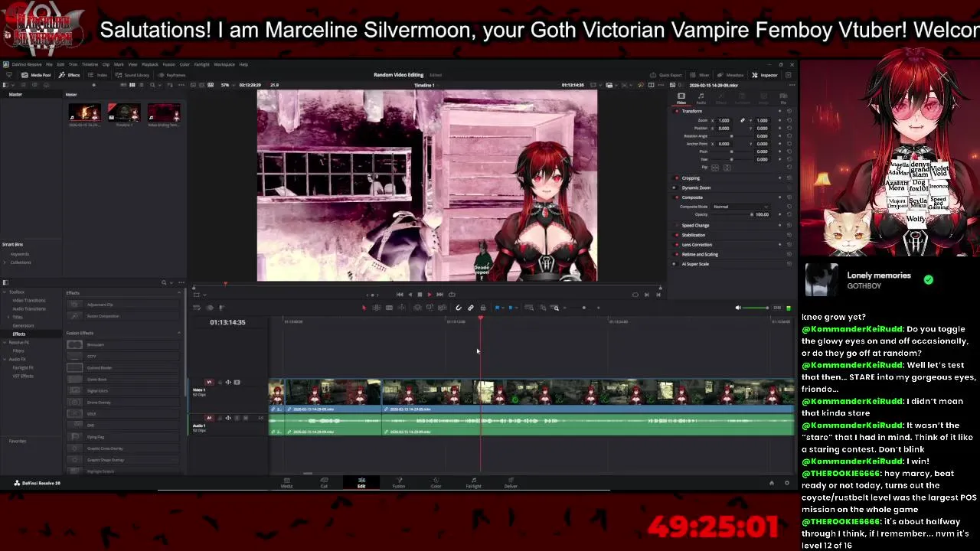Select the File tab in the Inspector

[x=783, y=98]
